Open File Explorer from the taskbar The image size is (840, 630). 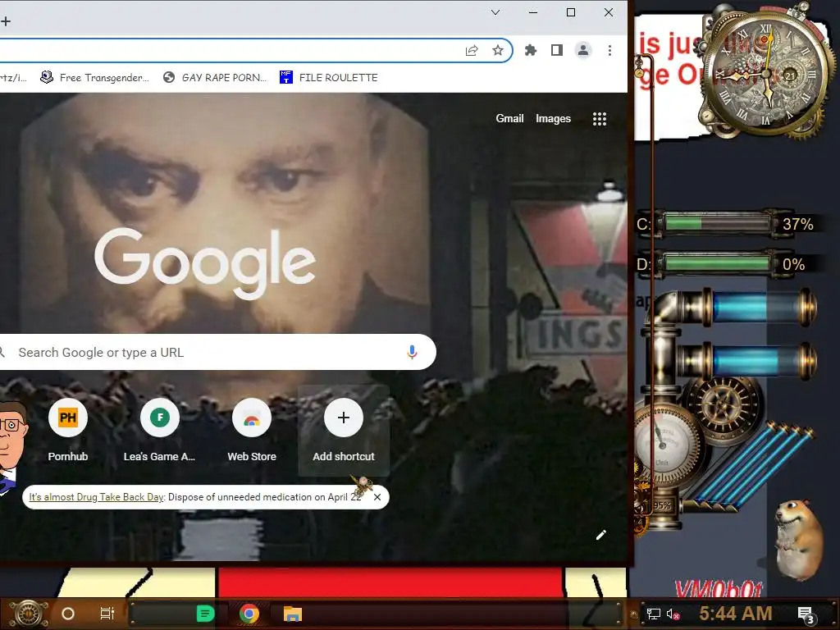(293, 614)
